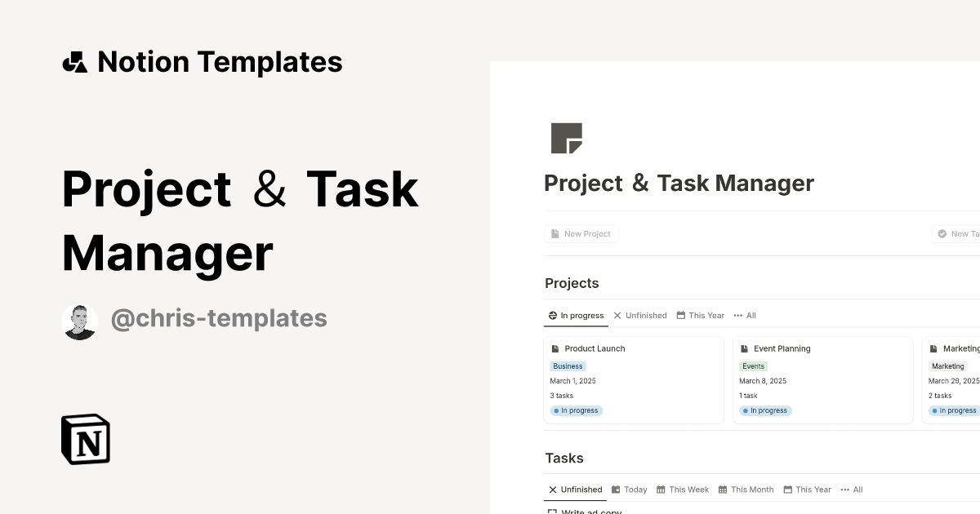The height and width of the screenshot is (514, 980).
Task: Open the @chris-templates profile link
Action: pos(219,318)
